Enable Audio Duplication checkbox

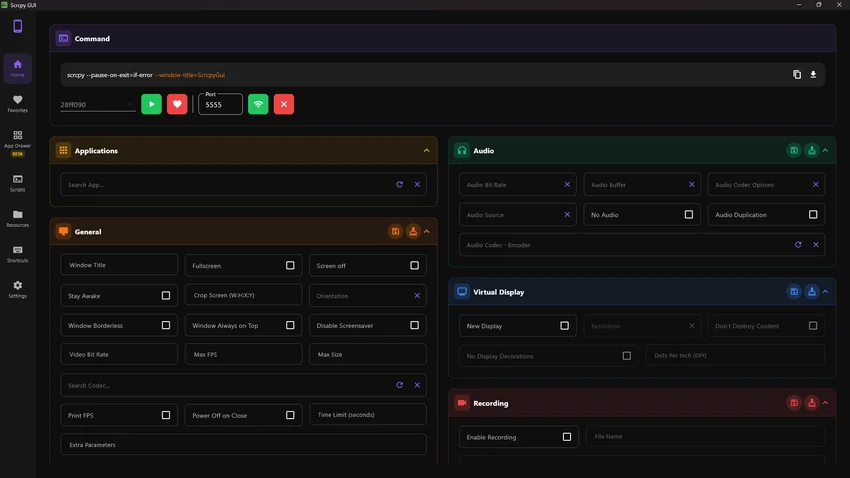(813, 215)
